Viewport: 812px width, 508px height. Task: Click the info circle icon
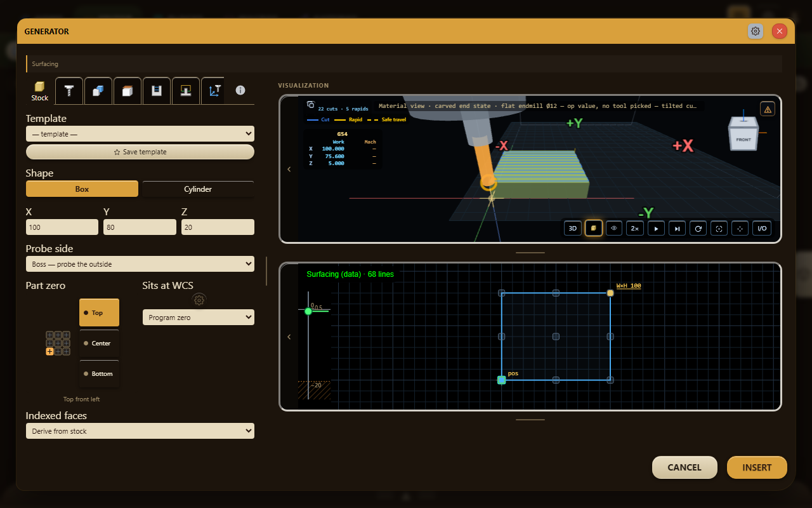(x=240, y=90)
